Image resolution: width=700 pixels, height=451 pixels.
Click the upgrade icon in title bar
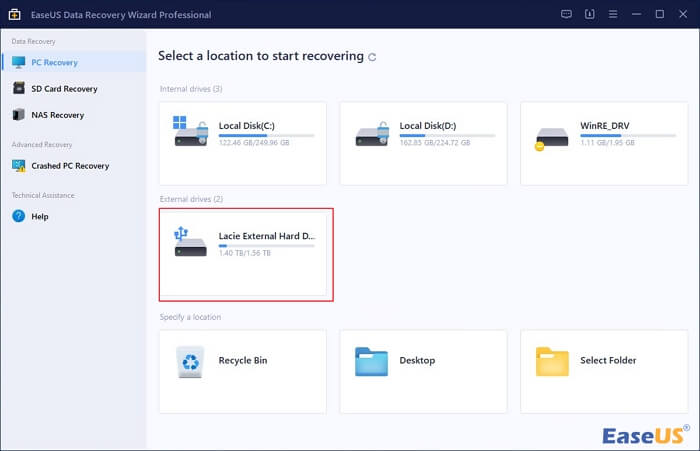588,14
